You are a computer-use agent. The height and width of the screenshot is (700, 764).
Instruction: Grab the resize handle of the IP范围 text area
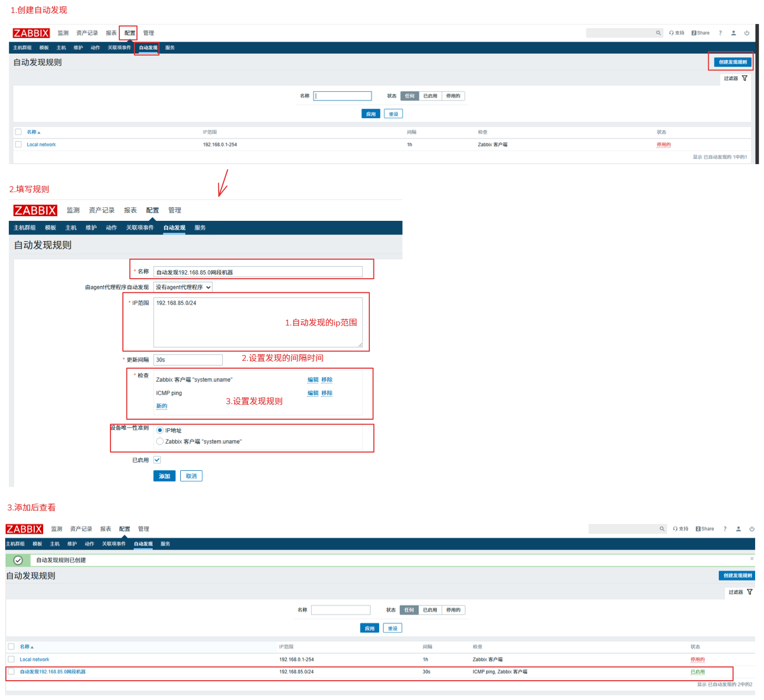pos(360,345)
